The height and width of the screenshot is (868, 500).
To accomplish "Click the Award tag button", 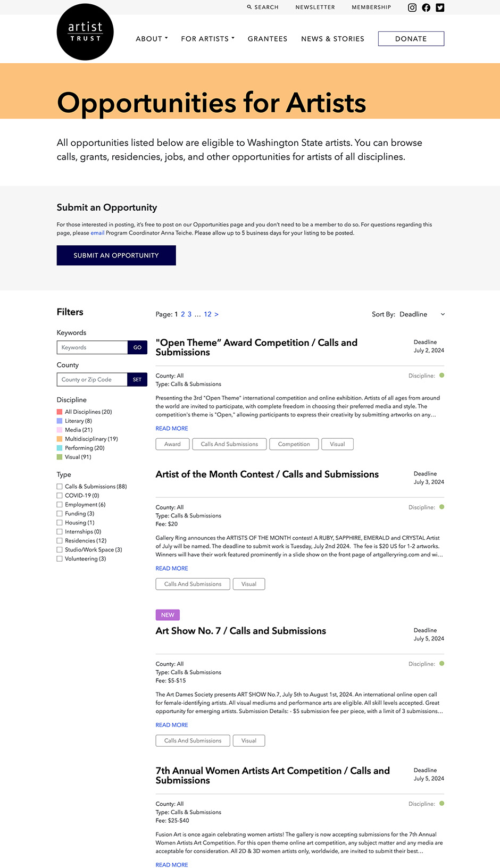I will (172, 444).
